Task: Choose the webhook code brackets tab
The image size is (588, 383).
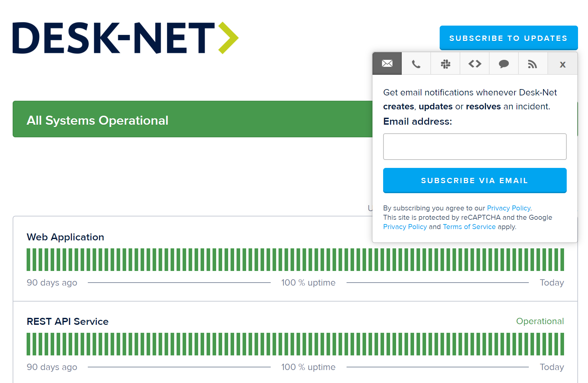Action: click(x=475, y=64)
